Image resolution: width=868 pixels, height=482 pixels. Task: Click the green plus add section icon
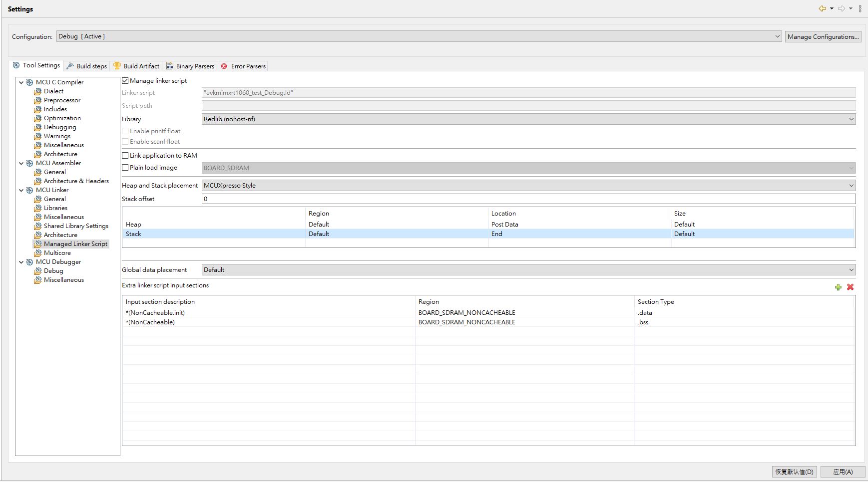coord(838,287)
